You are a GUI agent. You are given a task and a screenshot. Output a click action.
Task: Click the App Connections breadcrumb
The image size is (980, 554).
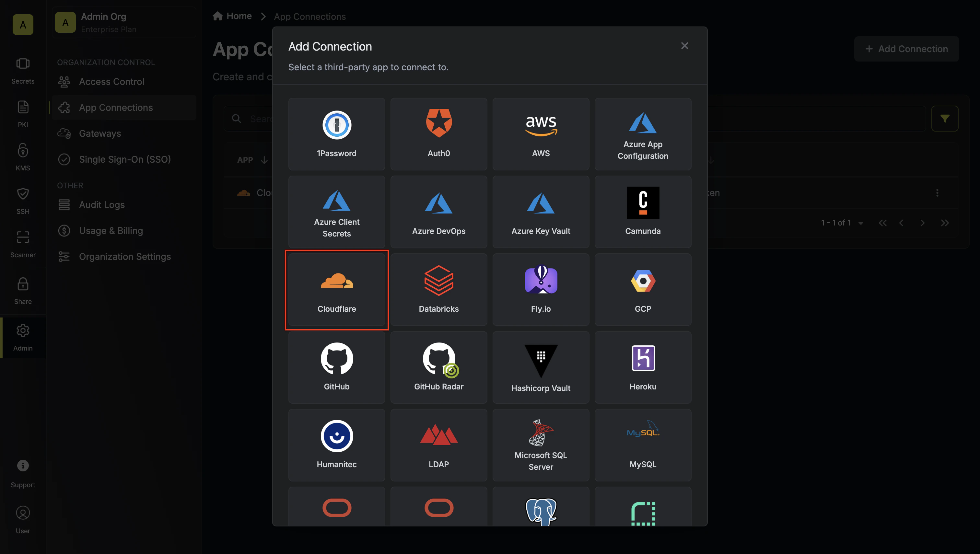coord(310,17)
